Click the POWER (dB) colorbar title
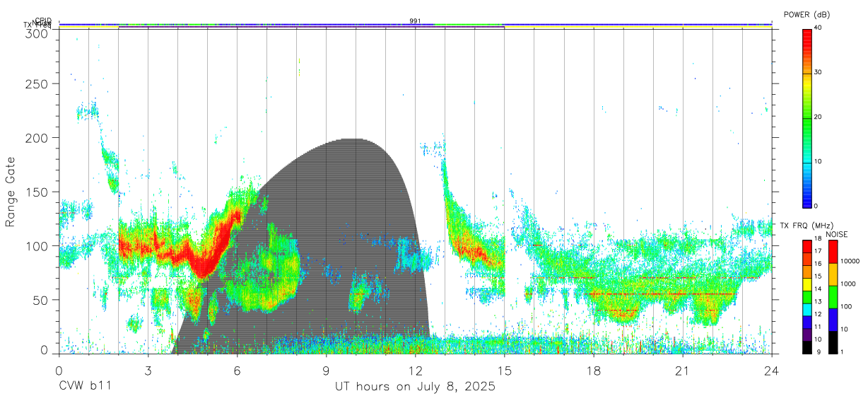This screenshot has width=868, height=401. (x=807, y=15)
